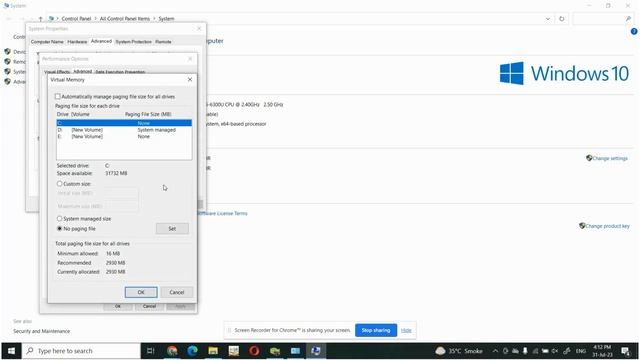Click the search field in System window
Screen dimensions: 640x360
pos(603,19)
